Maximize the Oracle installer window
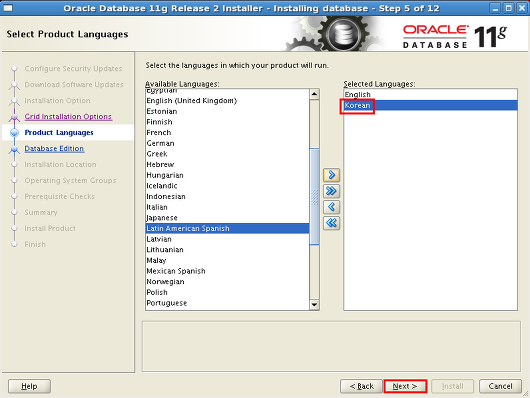Screen dimensions: 530x398 pyautogui.click(x=509, y=8)
